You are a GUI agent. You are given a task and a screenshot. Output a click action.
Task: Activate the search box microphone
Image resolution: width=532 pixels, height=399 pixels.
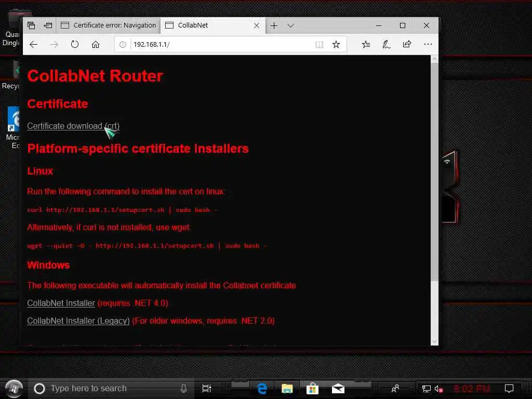[183, 389]
